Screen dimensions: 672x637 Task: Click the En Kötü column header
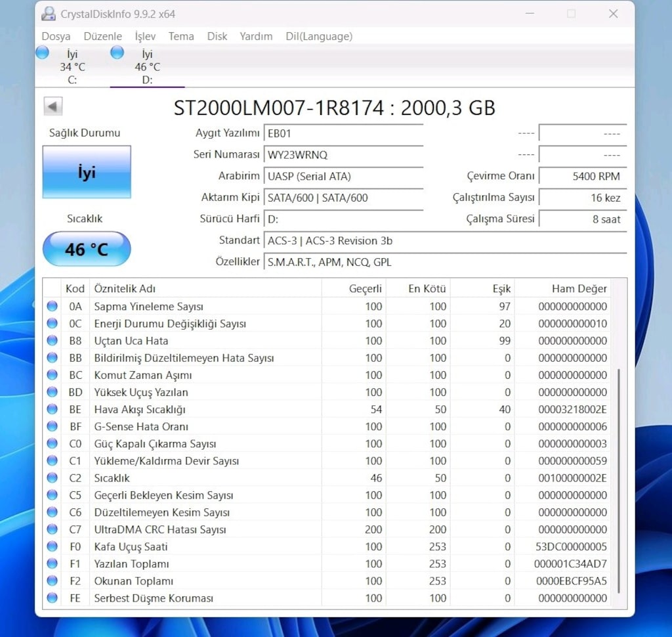click(418, 289)
